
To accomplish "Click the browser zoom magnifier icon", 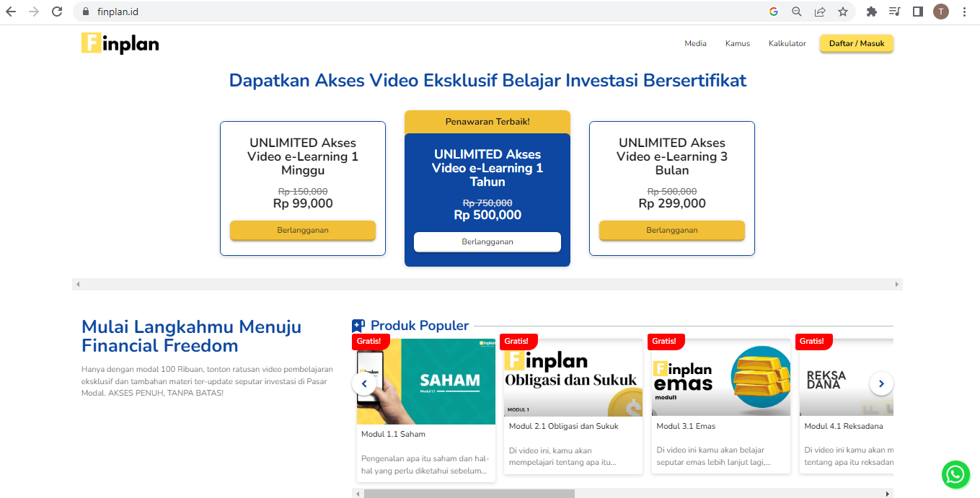I will click(797, 12).
